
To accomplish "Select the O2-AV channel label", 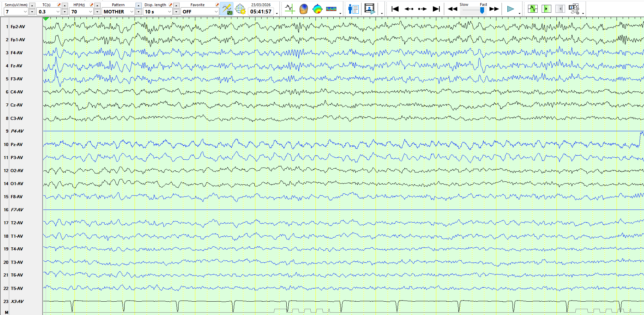I will click(x=17, y=170).
